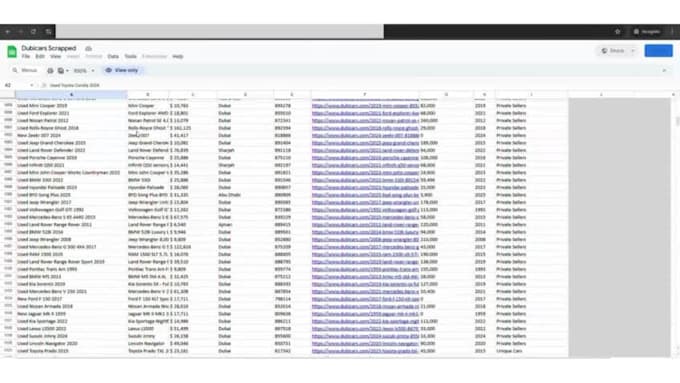
Task: Search the menus with the Menus box
Action: click(x=26, y=70)
